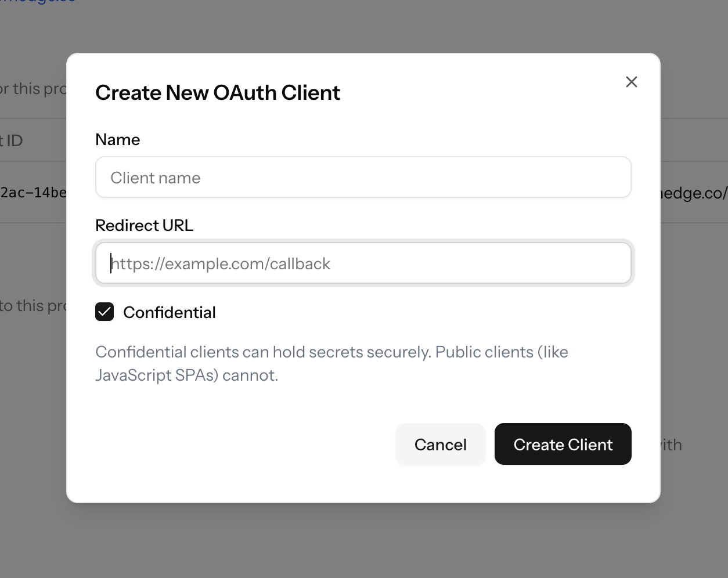This screenshot has width=728, height=578.
Task: Click background text 'to this pro' left of dialog
Action: (33, 306)
